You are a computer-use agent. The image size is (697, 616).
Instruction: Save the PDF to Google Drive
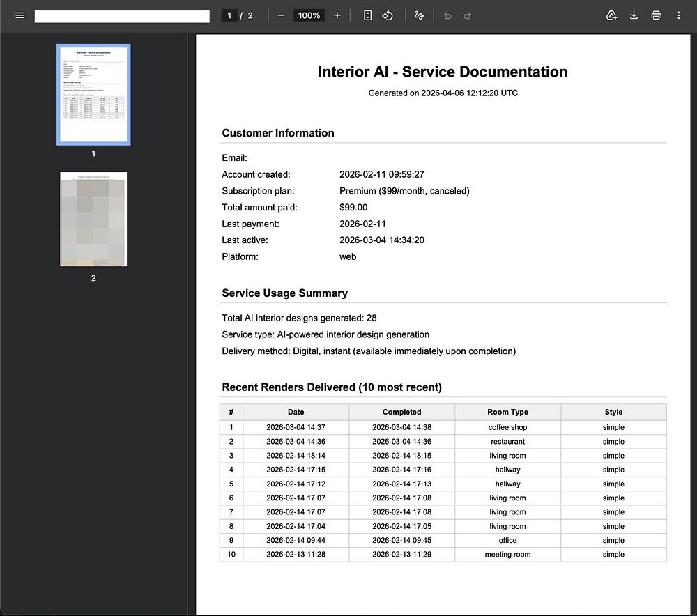pyautogui.click(x=611, y=15)
